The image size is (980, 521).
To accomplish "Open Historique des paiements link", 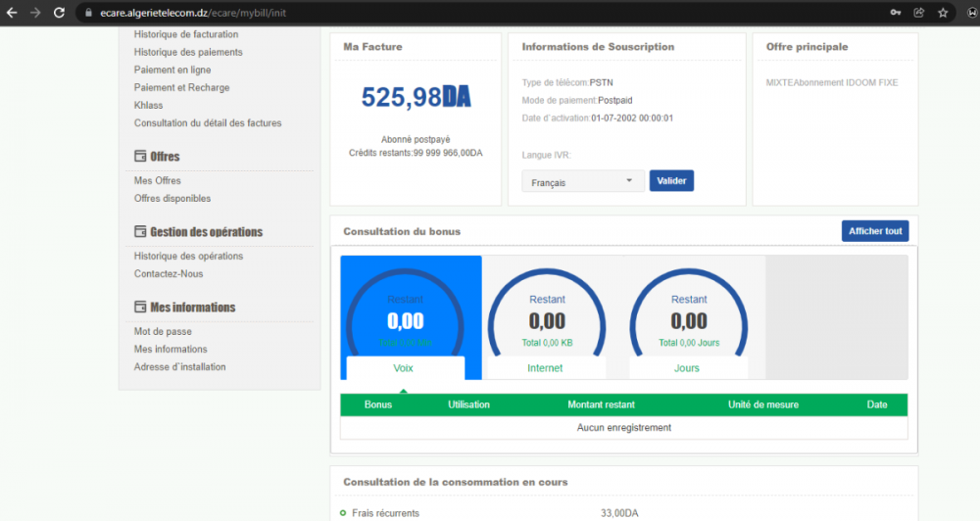I will (x=188, y=52).
